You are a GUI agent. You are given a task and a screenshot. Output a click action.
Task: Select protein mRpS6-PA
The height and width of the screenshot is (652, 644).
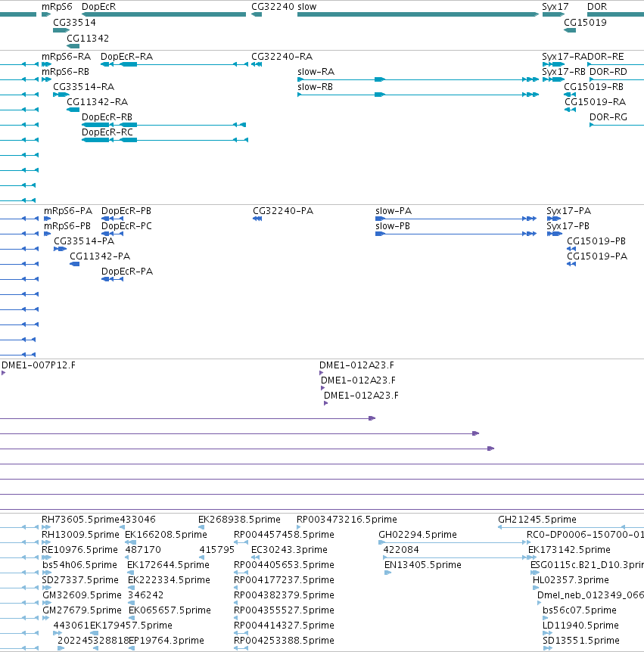[68, 211]
